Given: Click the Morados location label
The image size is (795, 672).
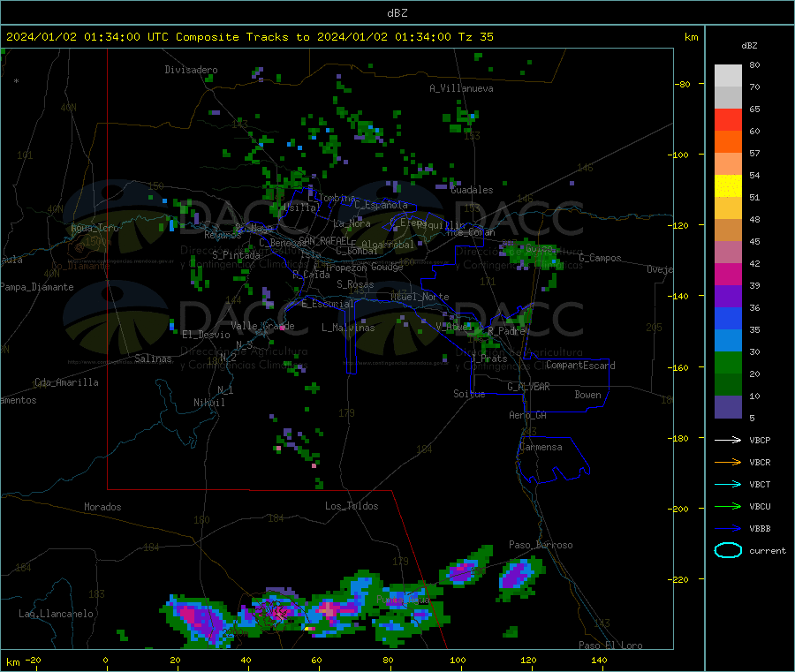Looking at the screenshot, I should (x=103, y=507).
